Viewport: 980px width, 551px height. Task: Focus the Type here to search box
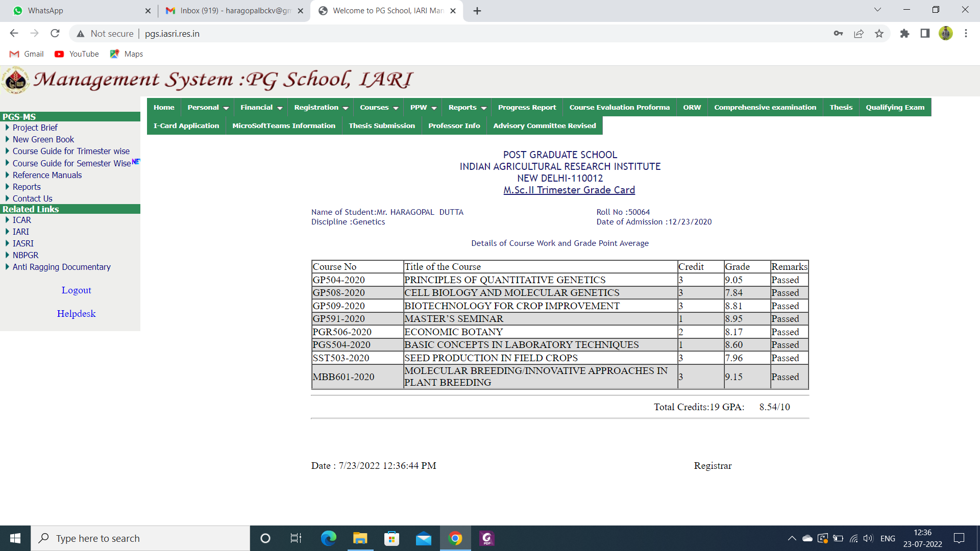click(x=140, y=538)
